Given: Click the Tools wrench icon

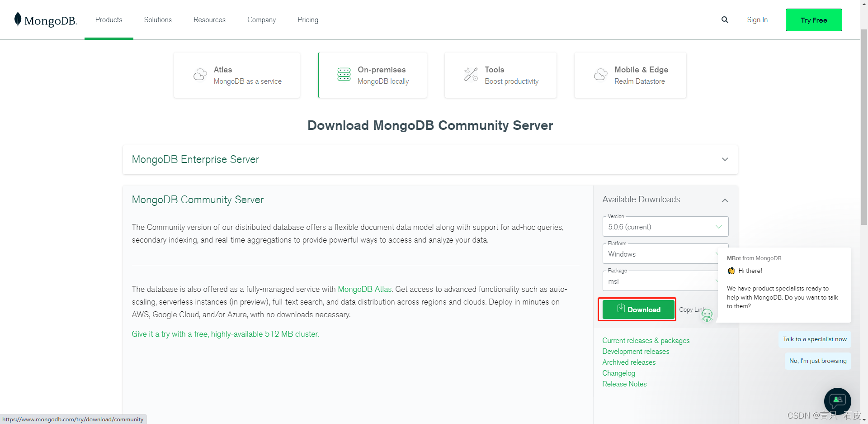Looking at the screenshot, I should tap(471, 75).
